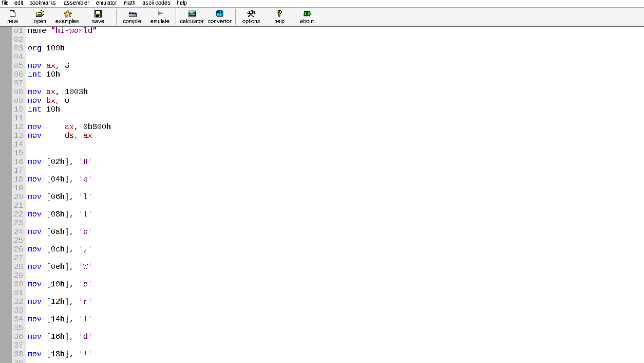Expand the emulator menu

[106, 3]
